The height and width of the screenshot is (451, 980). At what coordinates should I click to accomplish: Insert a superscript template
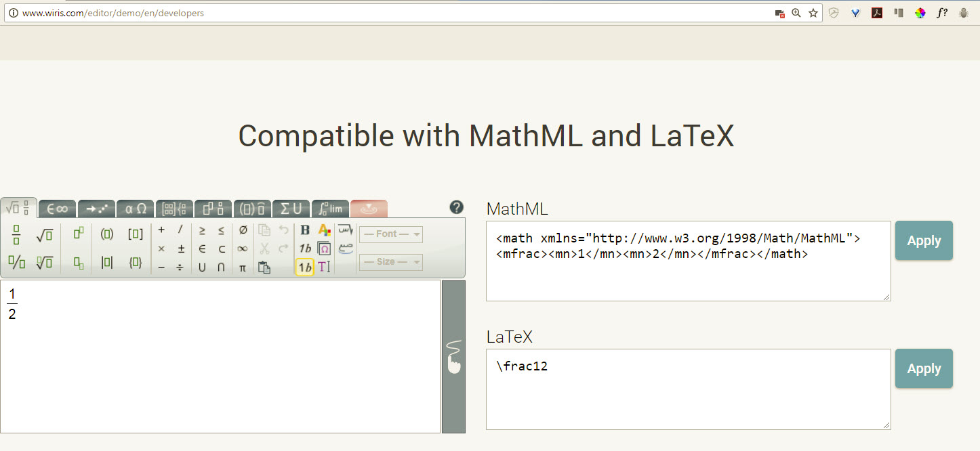(x=79, y=234)
